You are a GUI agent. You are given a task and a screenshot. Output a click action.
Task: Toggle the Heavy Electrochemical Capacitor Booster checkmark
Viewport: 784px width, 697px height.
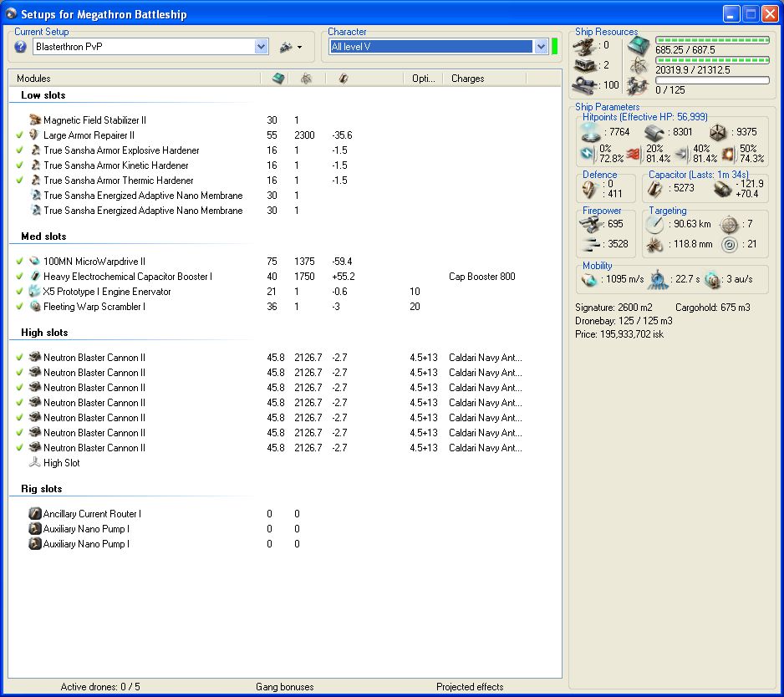(x=19, y=276)
